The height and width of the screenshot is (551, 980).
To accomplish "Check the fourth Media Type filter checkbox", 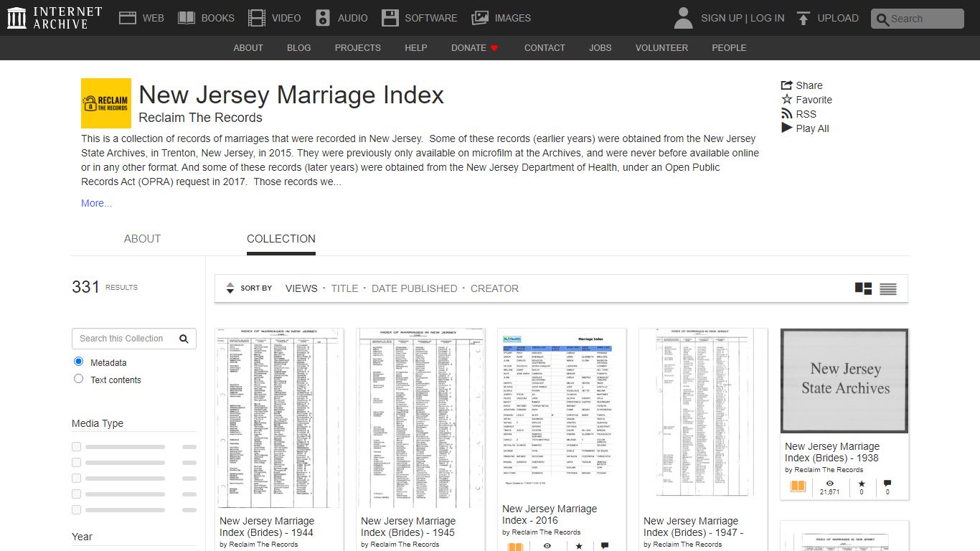I will coord(77,494).
